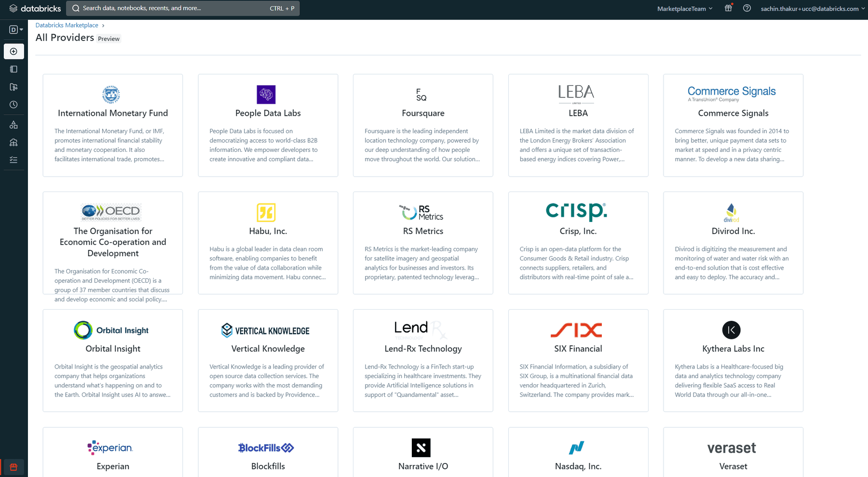Click the Foursquare FSQ logo
The image size is (868, 477).
[x=421, y=95]
